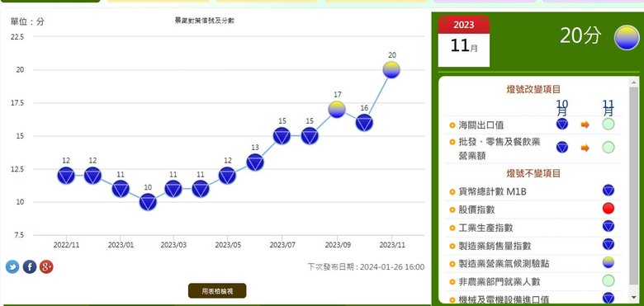Share chart via Facebook icon
This screenshot has width=644, height=306.
coord(30,267)
